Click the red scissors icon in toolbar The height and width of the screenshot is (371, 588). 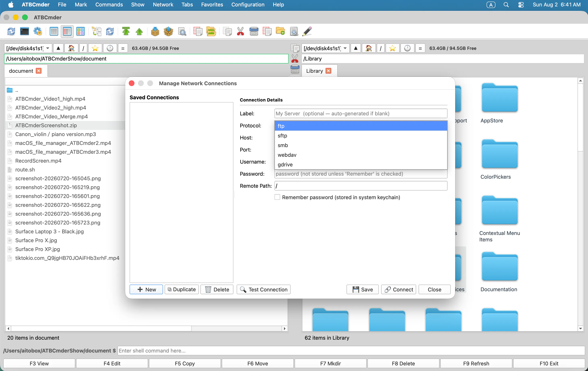240,32
